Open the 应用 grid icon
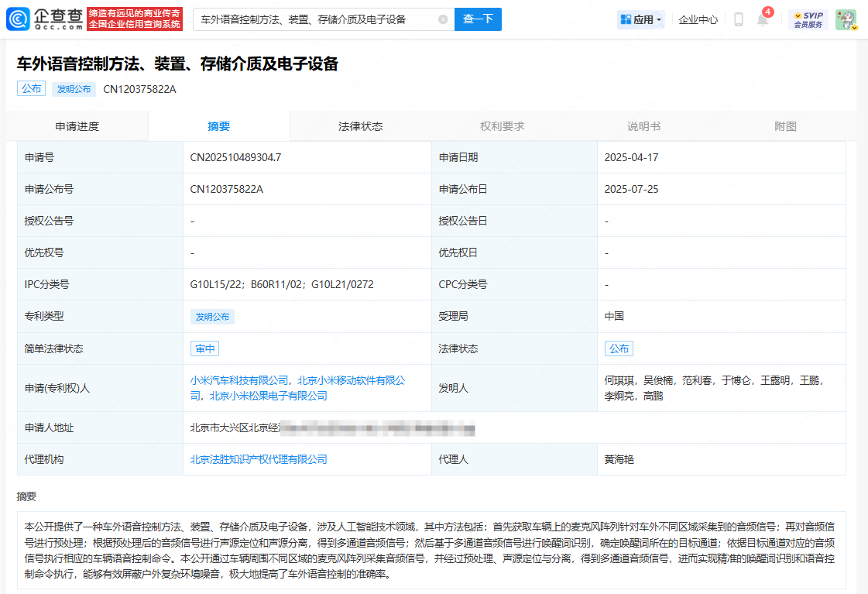 pyautogui.click(x=626, y=19)
